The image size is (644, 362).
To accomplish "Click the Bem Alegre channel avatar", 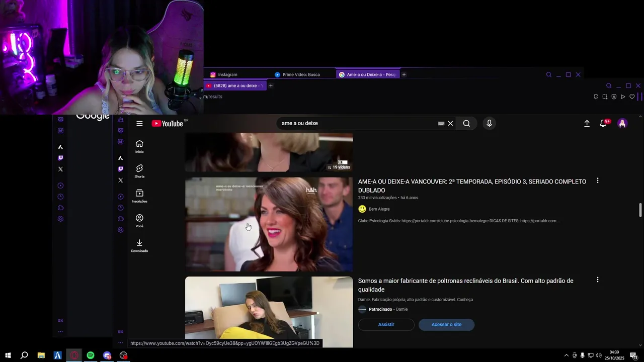I will click(362, 209).
